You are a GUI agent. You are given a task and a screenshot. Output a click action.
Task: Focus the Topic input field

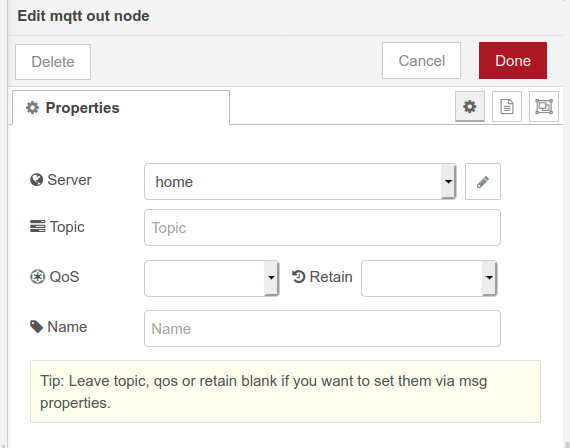coord(322,228)
